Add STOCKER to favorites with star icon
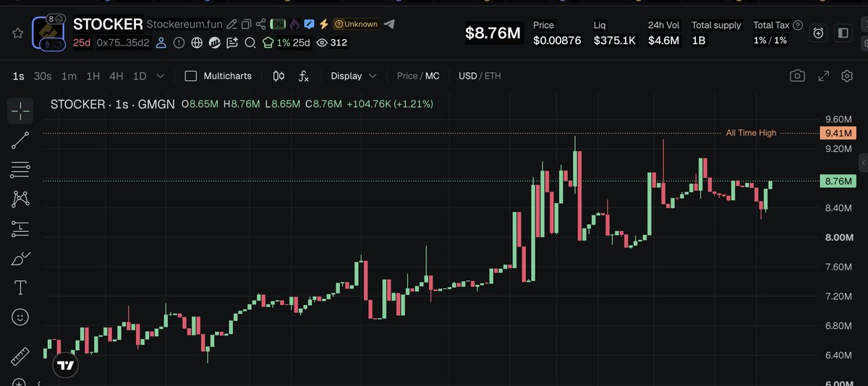Image resolution: width=868 pixels, height=386 pixels. click(x=17, y=33)
